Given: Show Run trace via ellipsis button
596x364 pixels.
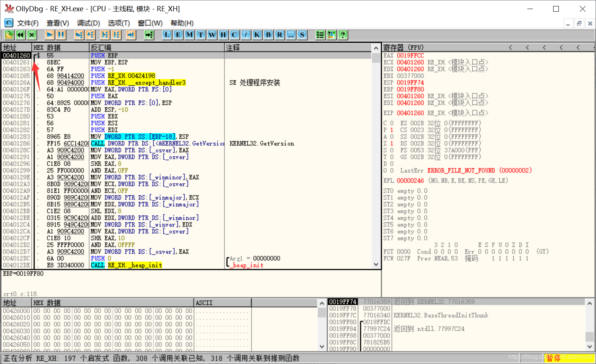Looking at the screenshot, I should tap(291, 35).
